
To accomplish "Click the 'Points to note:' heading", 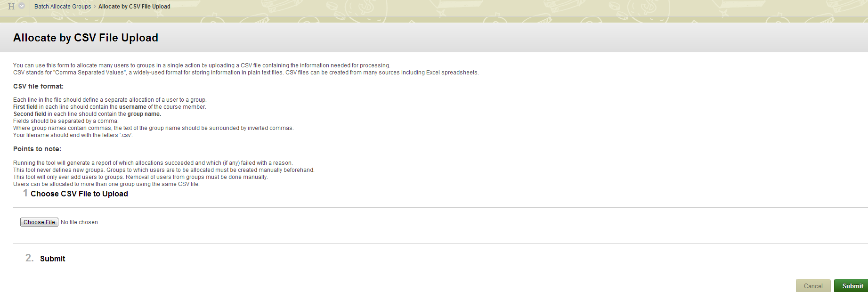I will (37, 149).
